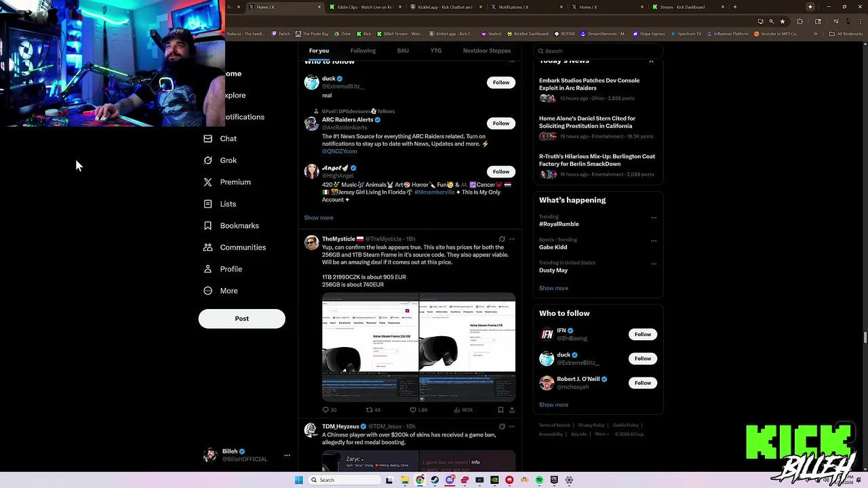Image resolution: width=868 pixels, height=488 pixels.
Task: Open File Explorer from the taskbar
Action: [405, 480]
